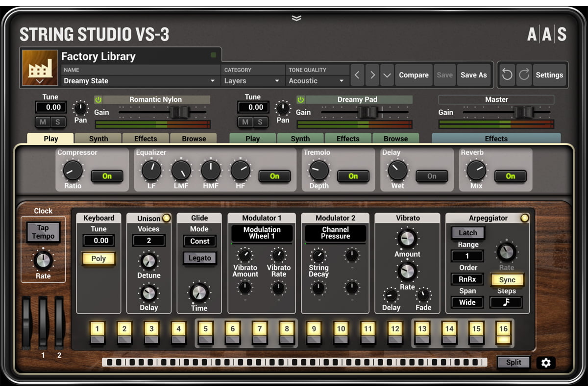Click the Compare button
Screen dimensions: 588x392
[x=414, y=75]
